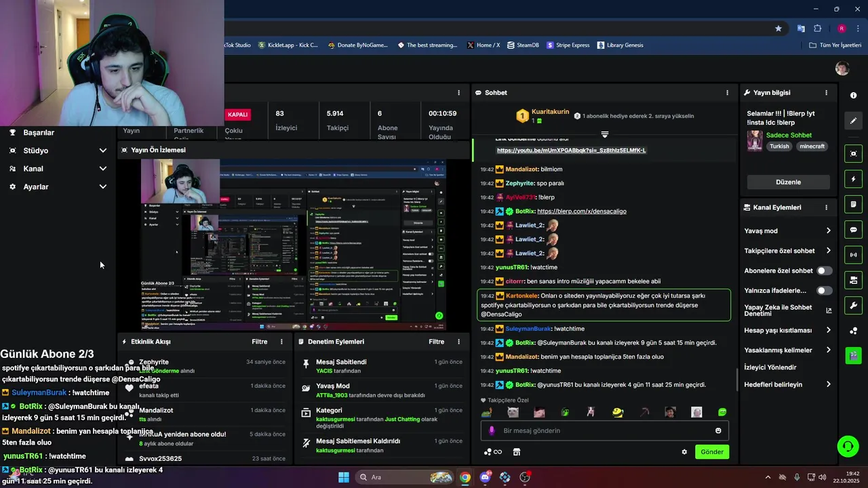Screen dimensions: 868x488
Task: Open the Sohbet panel three-dot menu
Action: (x=728, y=93)
